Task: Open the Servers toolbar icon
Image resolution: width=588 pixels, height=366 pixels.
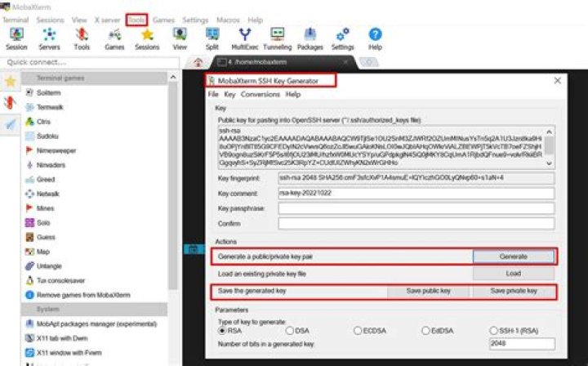Action: [49, 37]
